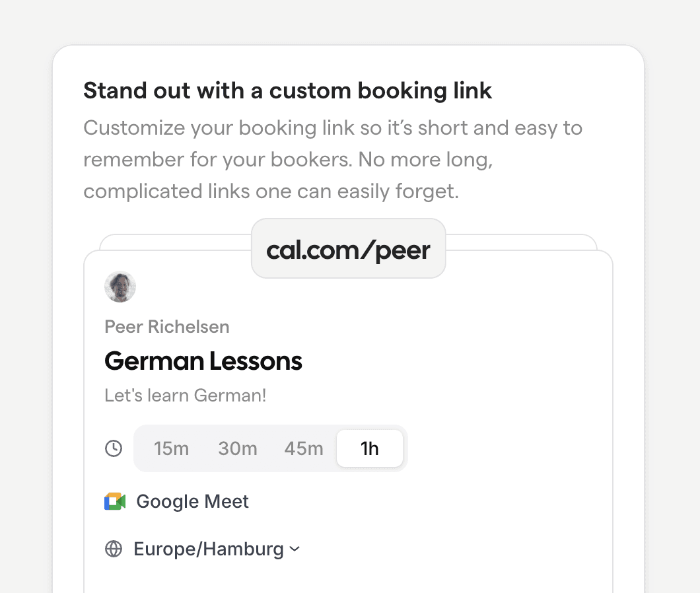Click the Google Meet camera icon
The width and height of the screenshot is (700, 593).
(115, 501)
